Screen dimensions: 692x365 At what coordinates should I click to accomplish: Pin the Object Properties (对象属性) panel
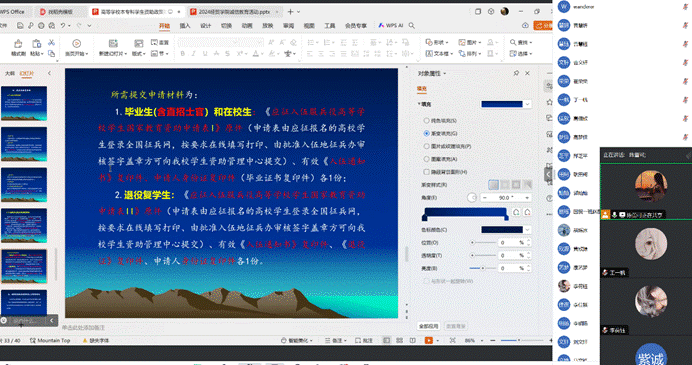[516, 73]
